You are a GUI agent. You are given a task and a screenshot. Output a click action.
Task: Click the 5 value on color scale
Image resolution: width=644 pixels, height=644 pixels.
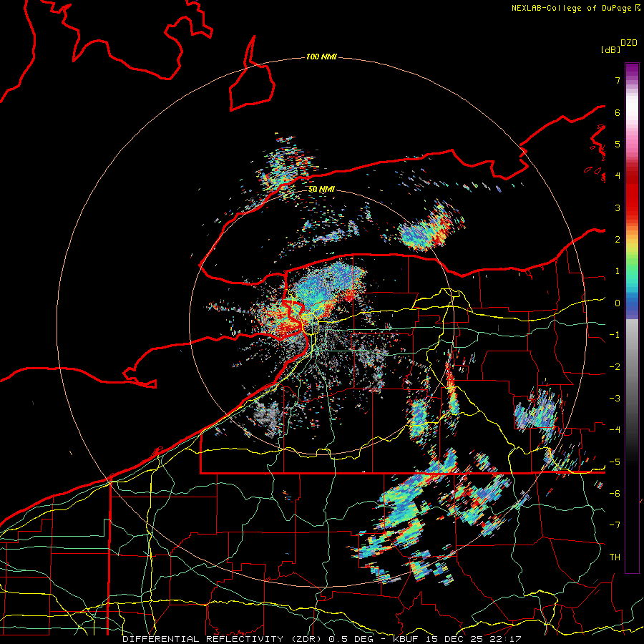pos(618,144)
